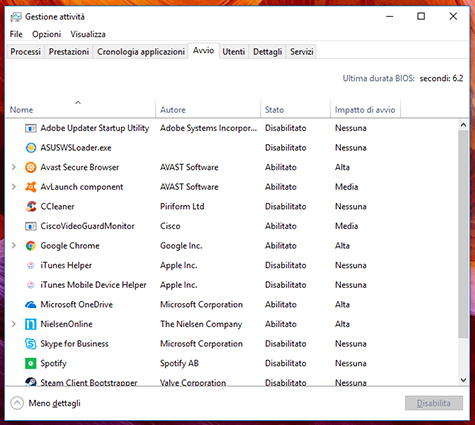This screenshot has width=475, height=425.
Task: Click Disabilitato status of iTunes Helper
Action: (286, 265)
